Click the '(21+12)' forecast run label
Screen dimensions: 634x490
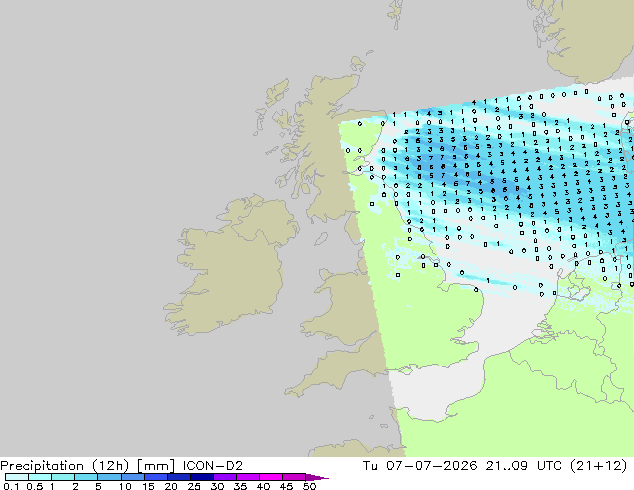click(x=598, y=466)
